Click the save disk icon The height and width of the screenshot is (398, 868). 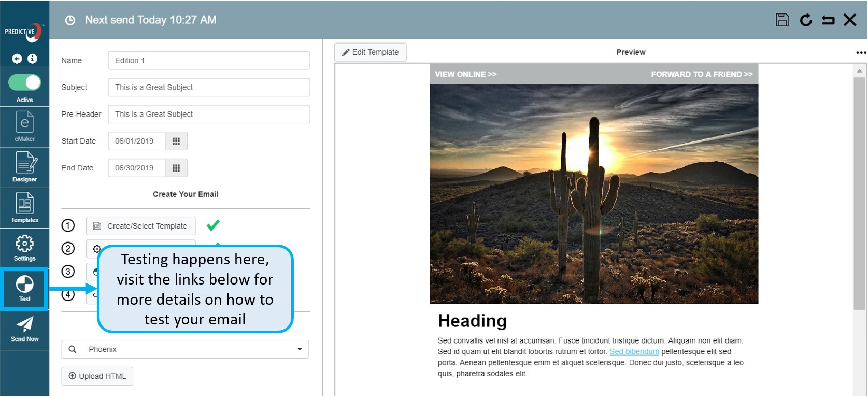[782, 20]
